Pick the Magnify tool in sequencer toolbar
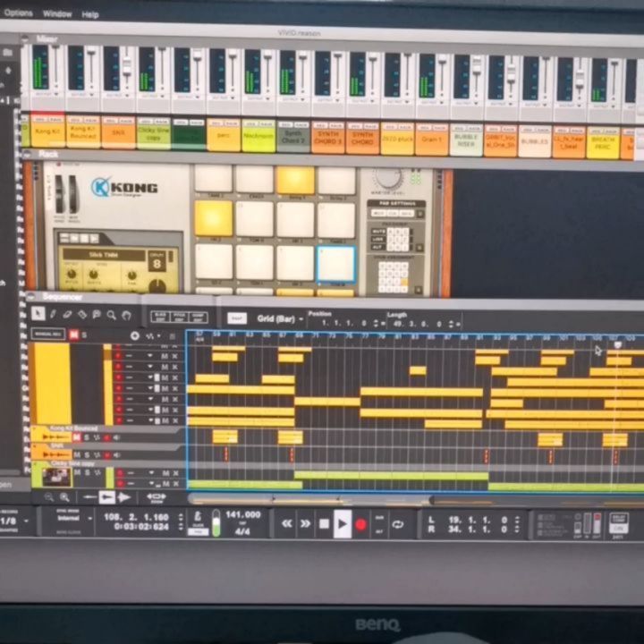Viewport: 644px width, 644px height. point(111,315)
